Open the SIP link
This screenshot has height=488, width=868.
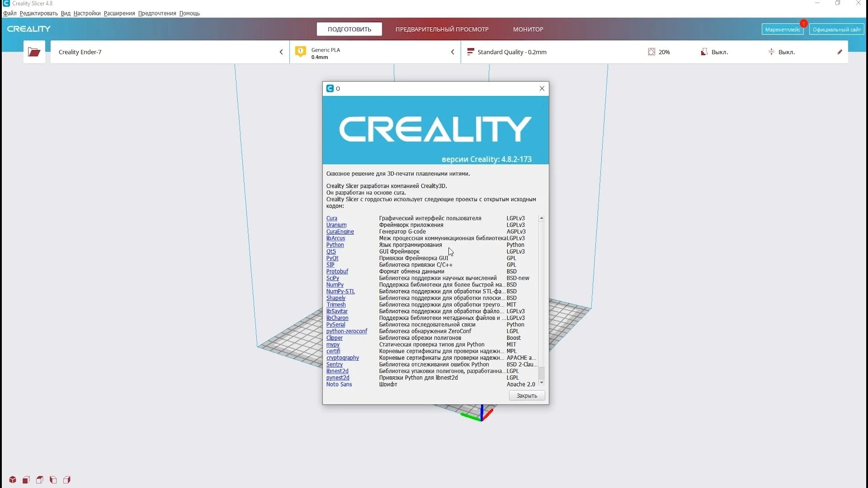tap(330, 265)
